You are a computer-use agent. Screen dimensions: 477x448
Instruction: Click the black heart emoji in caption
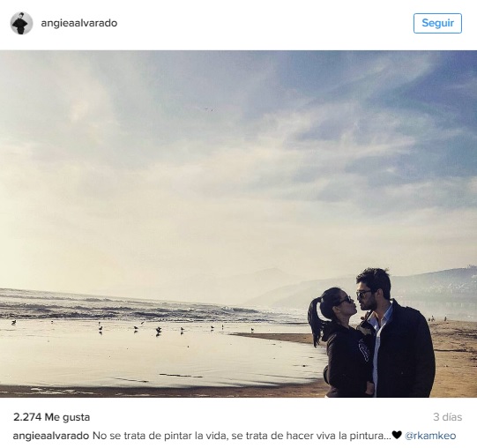click(x=397, y=435)
